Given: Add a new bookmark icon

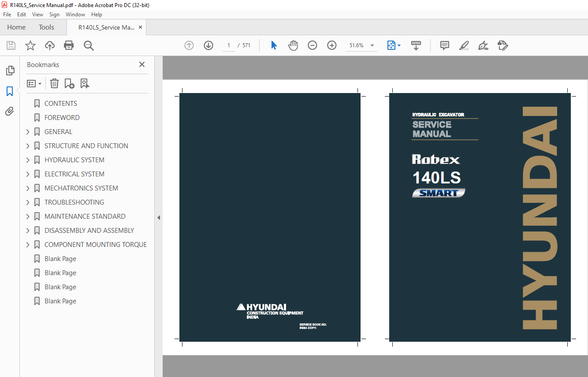Looking at the screenshot, I should [x=69, y=83].
